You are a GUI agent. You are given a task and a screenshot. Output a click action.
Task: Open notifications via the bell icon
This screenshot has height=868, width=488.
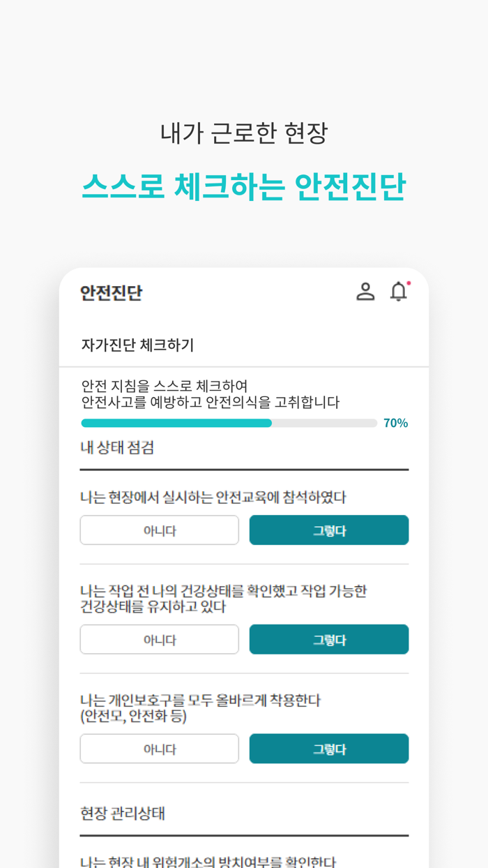[399, 292]
